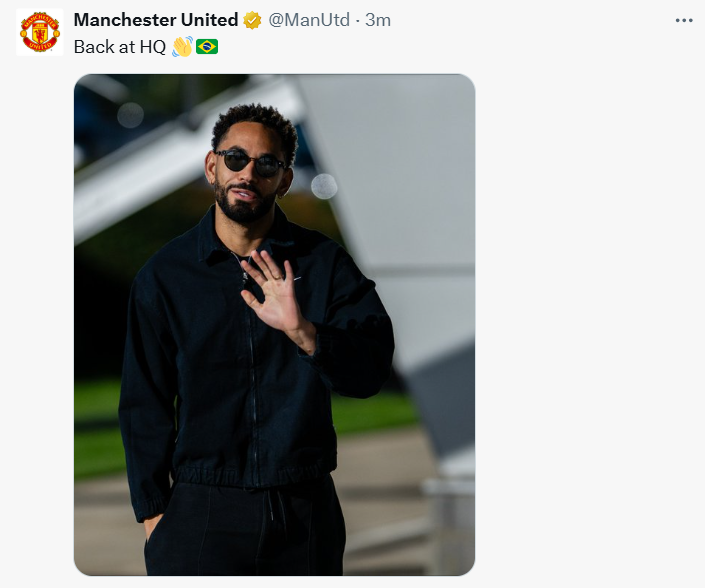The image size is (705, 588).
Task: Click the Brazil flag emoji
Action: (x=207, y=46)
